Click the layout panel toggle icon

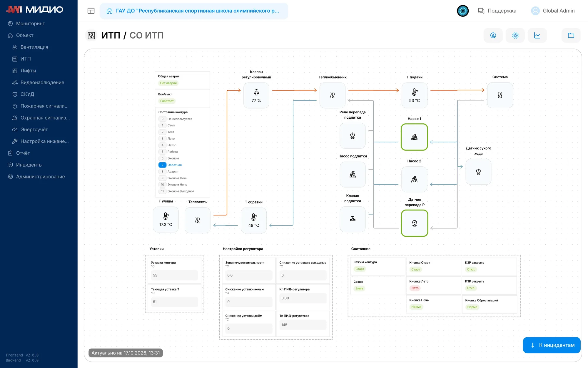91,11
